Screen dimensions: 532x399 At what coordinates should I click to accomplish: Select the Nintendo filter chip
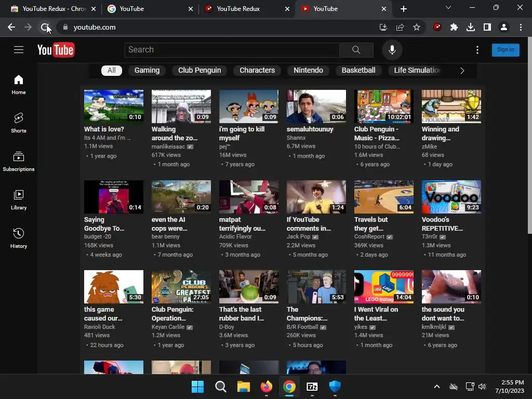[x=308, y=70]
